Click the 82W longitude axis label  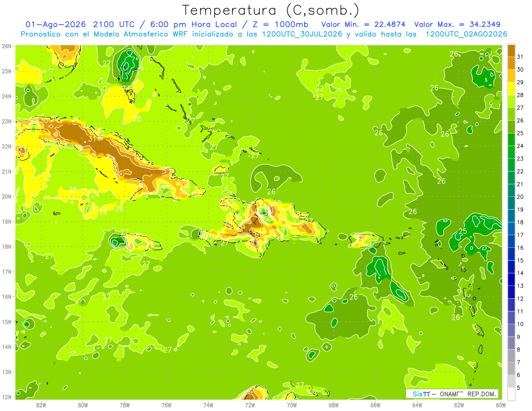41,405
